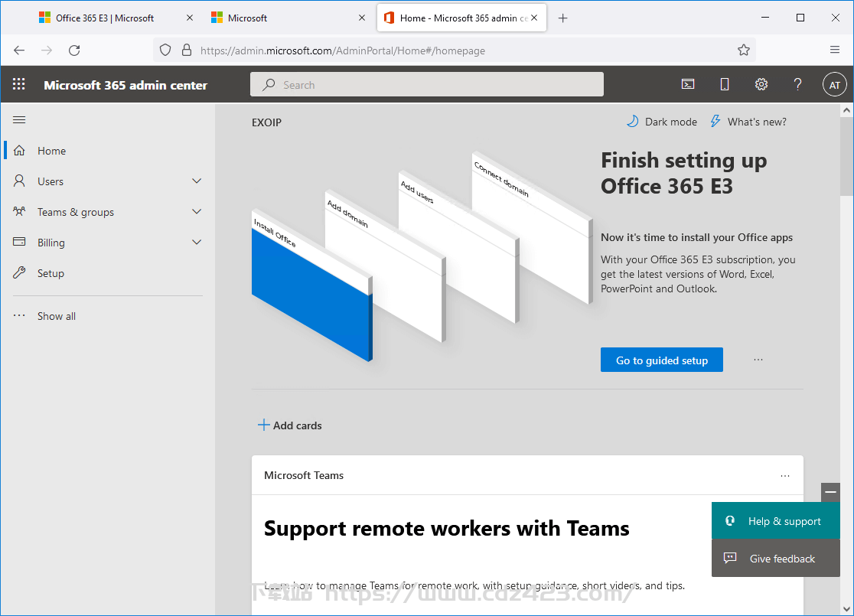Click the EXOIP organization name
Image resolution: width=854 pixels, height=616 pixels.
266,122
